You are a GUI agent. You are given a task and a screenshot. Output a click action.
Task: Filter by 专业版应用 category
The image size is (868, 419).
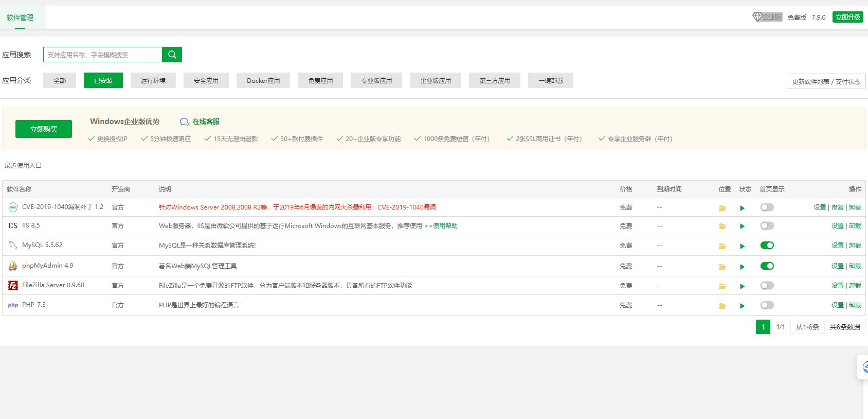[x=376, y=80]
